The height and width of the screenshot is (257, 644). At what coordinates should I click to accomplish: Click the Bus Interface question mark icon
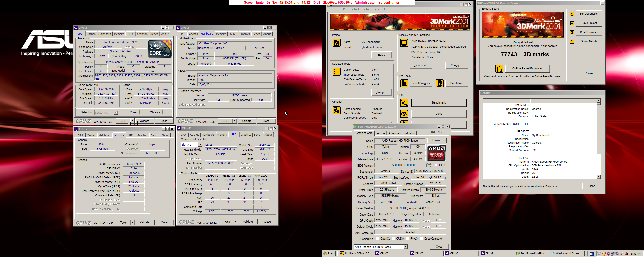point(445,177)
